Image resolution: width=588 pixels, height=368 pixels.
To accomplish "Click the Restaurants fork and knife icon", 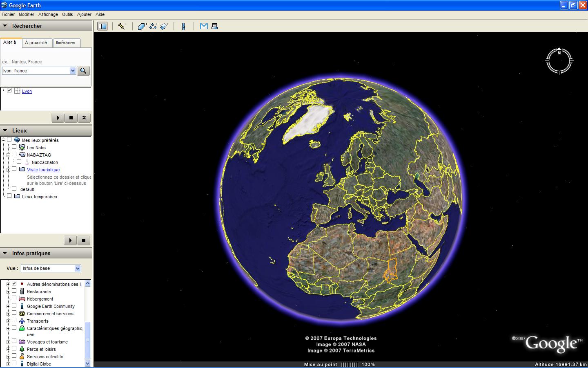I will point(22,292).
